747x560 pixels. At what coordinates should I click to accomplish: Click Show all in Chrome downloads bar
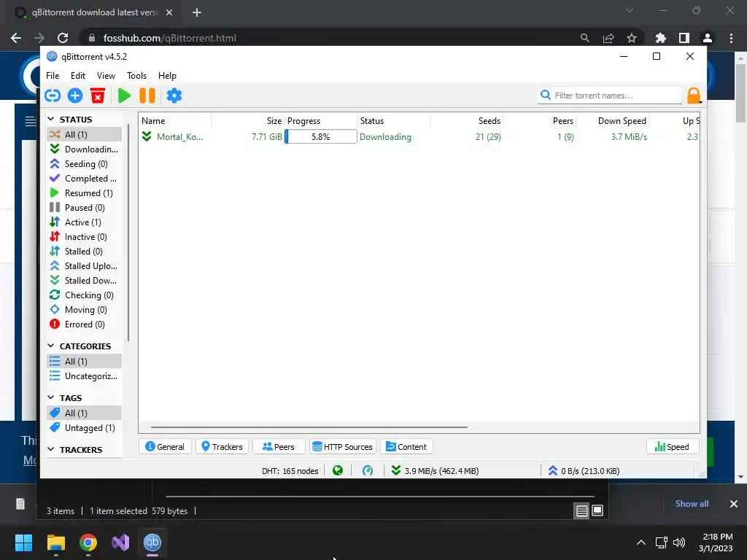click(692, 504)
